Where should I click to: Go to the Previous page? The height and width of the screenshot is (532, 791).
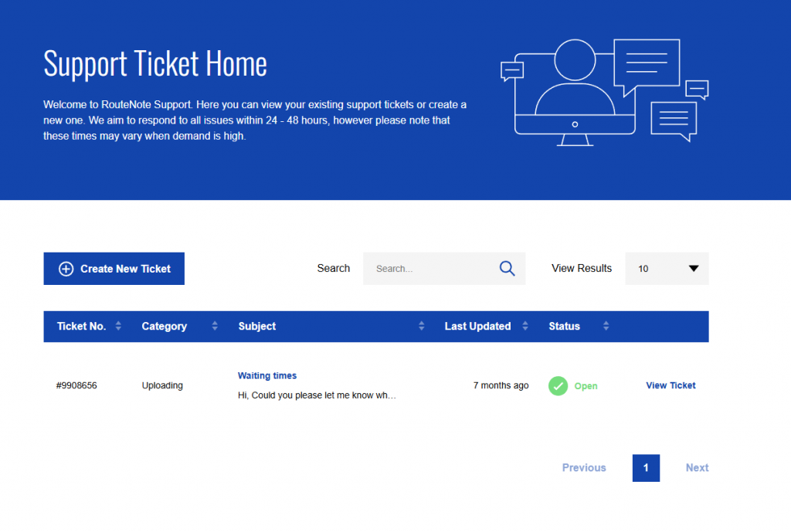coord(584,468)
